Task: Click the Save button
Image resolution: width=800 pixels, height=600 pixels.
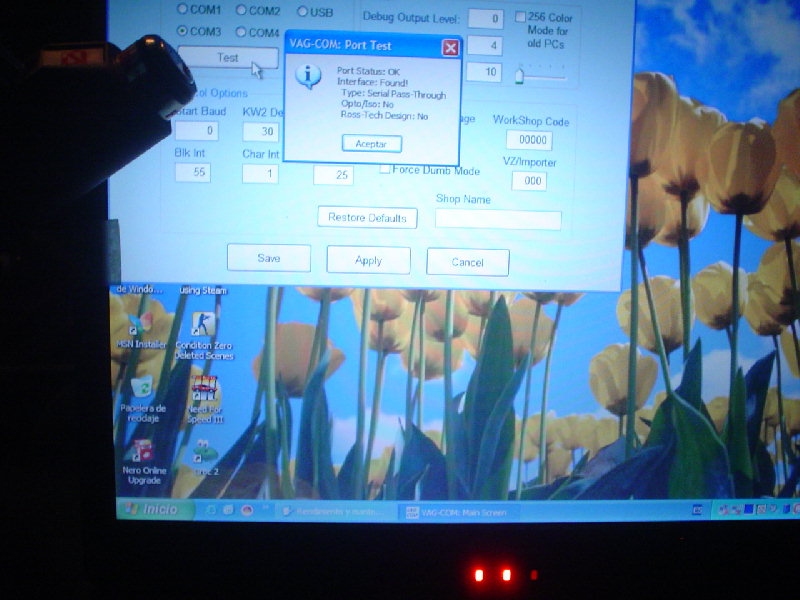Action: coord(269,258)
